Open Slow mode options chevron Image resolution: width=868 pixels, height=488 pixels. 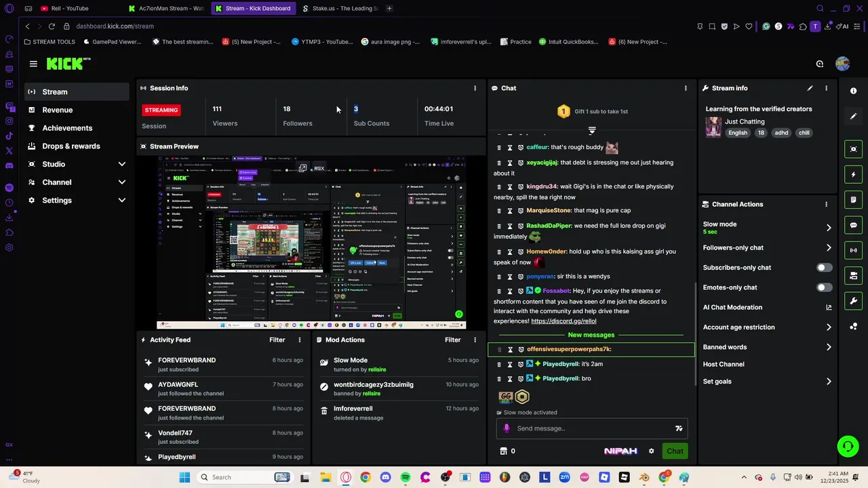(x=829, y=228)
